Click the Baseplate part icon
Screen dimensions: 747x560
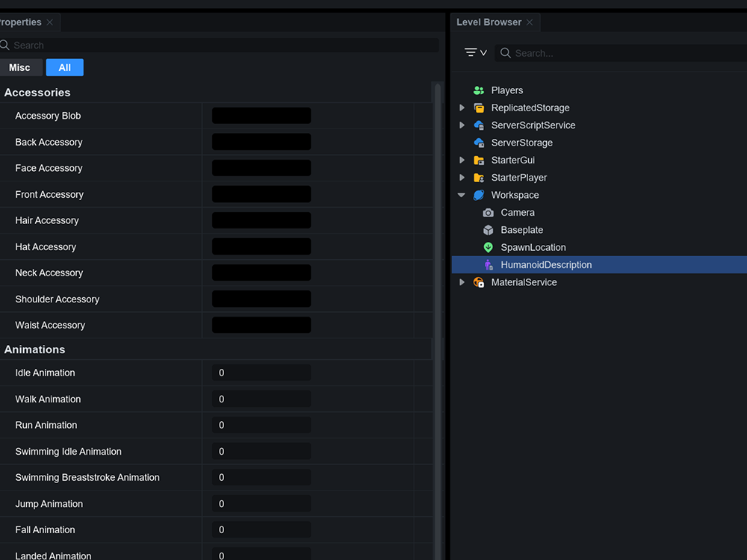(489, 230)
